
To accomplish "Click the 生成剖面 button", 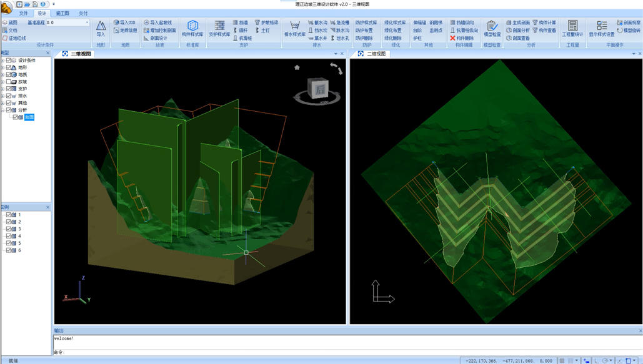I will [x=518, y=22].
